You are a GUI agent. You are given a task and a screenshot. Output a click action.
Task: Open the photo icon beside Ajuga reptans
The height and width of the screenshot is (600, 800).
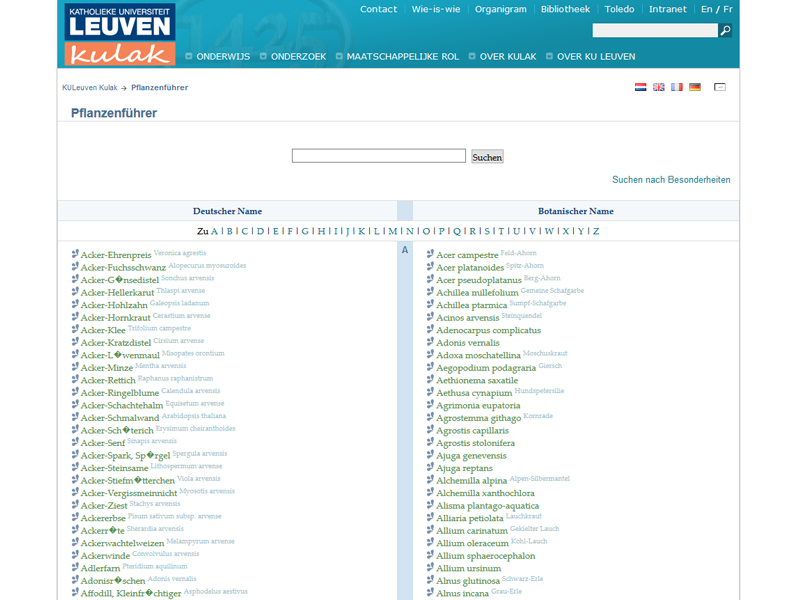[430, 468]
